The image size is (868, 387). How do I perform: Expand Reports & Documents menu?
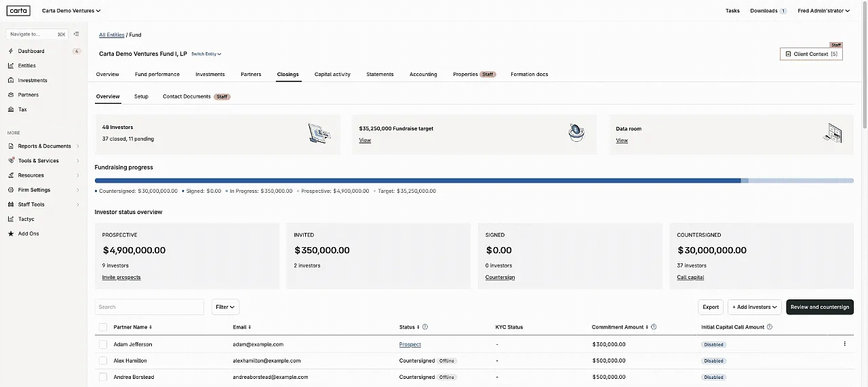coord(44,146)
